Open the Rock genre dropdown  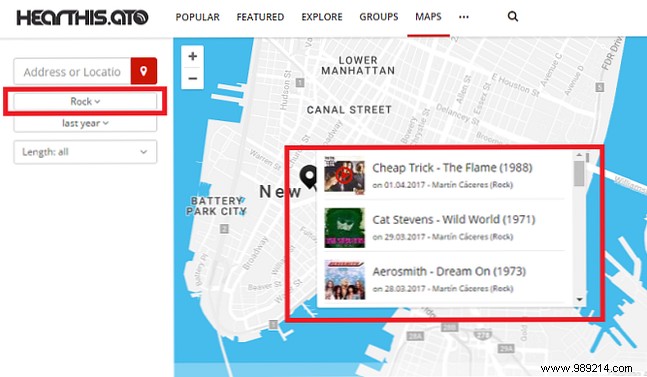coord(85,101)
